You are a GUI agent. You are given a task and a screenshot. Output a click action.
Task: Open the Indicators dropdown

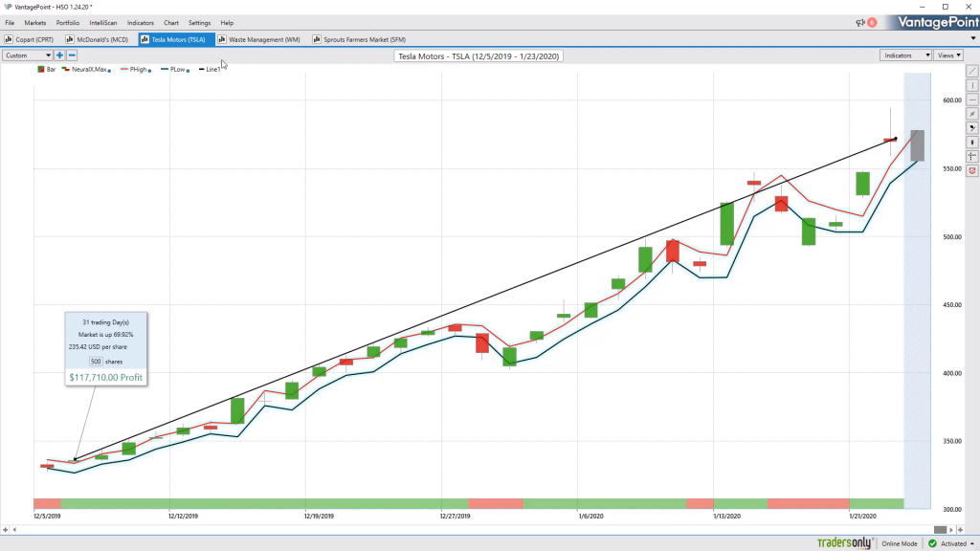point(905,55)
